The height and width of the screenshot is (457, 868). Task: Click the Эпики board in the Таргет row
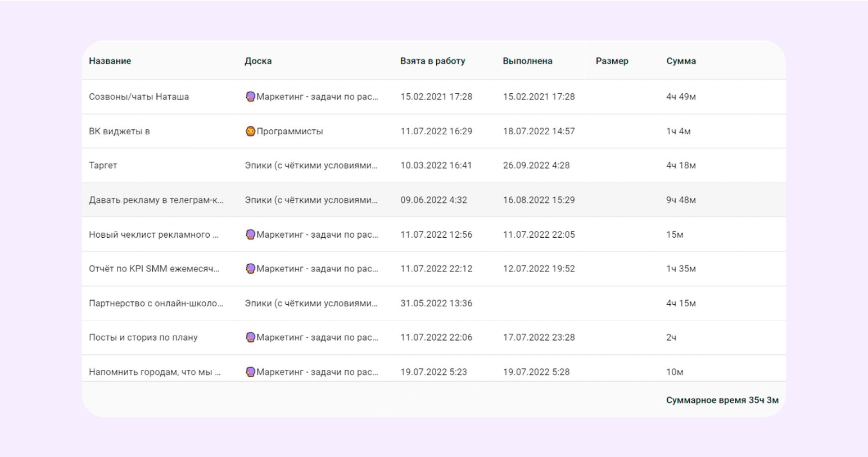pyautogui.click(x=311, y=165)
